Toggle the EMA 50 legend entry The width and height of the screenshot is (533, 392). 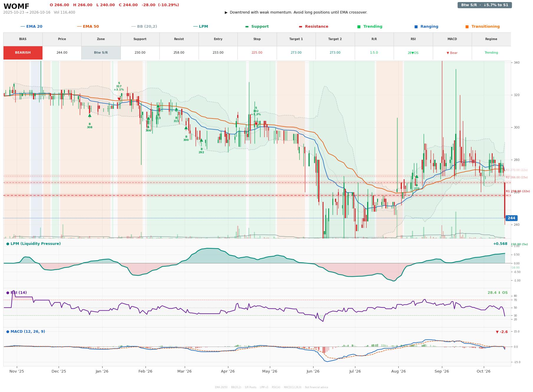click(x=88, y=27)
